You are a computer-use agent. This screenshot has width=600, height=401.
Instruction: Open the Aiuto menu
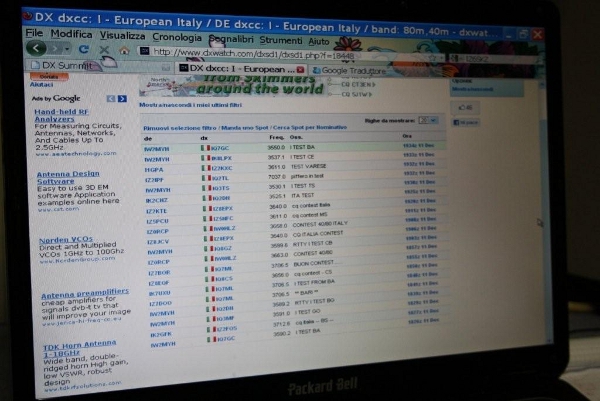319,41
